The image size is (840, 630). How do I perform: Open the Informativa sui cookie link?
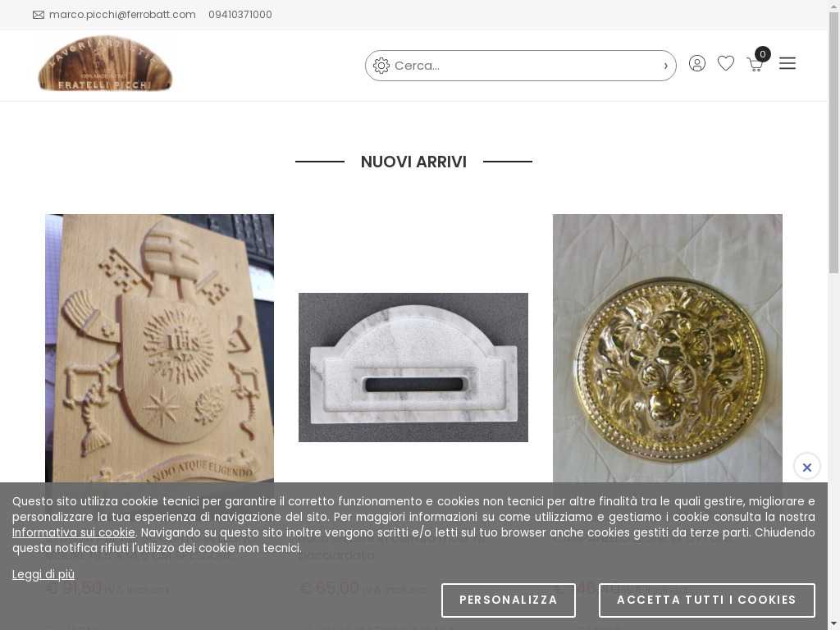point(73,532)
